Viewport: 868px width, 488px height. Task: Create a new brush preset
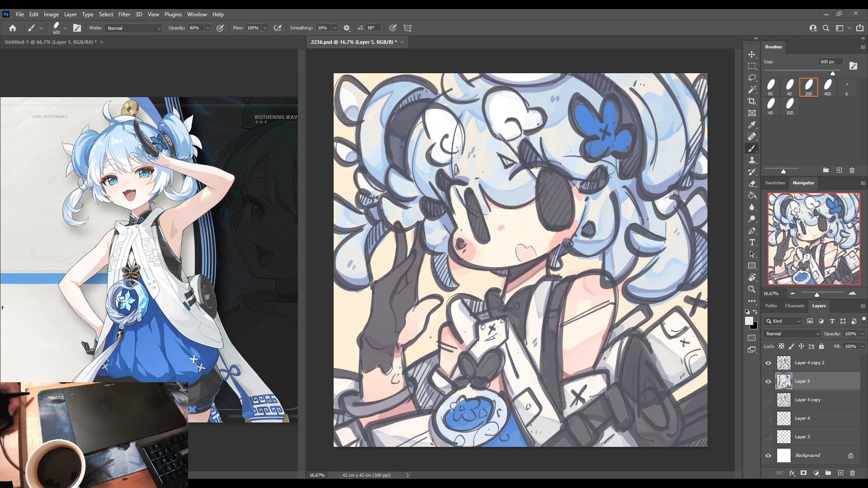click(839, 170)
